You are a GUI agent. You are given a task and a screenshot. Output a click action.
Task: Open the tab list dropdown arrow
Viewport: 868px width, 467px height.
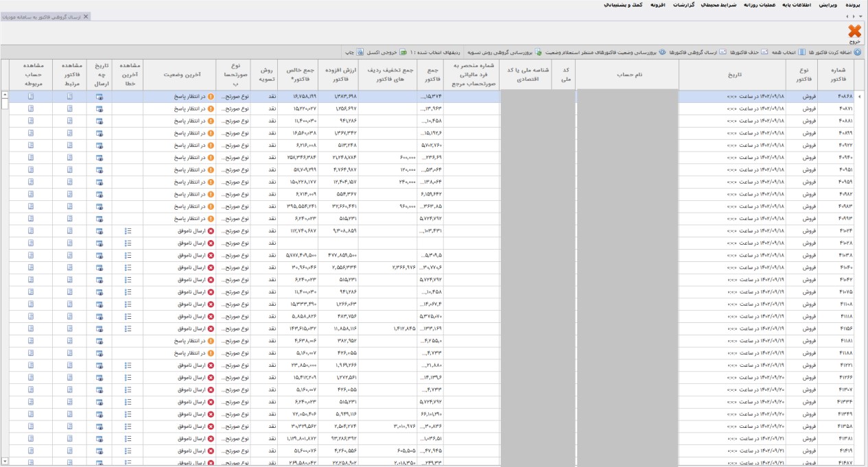(x=860, y=16)
